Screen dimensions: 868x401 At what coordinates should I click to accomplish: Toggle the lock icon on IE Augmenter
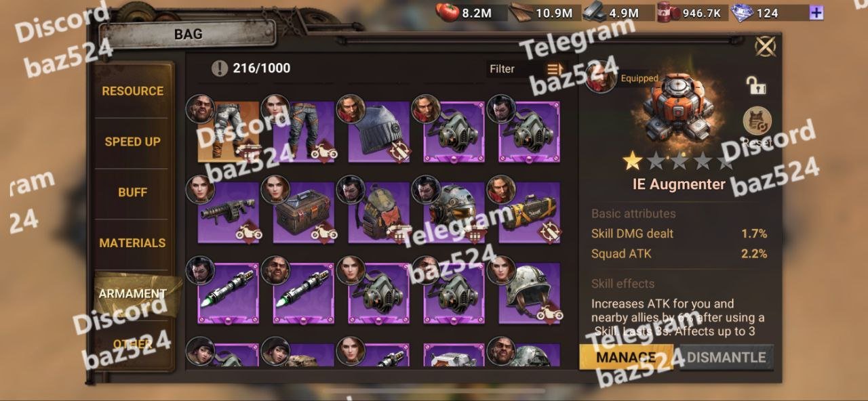click(756, 85)
